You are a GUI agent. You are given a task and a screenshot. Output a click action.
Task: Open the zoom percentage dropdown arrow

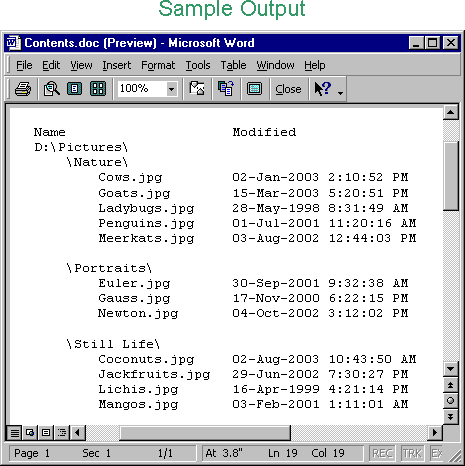pos(171,89)
